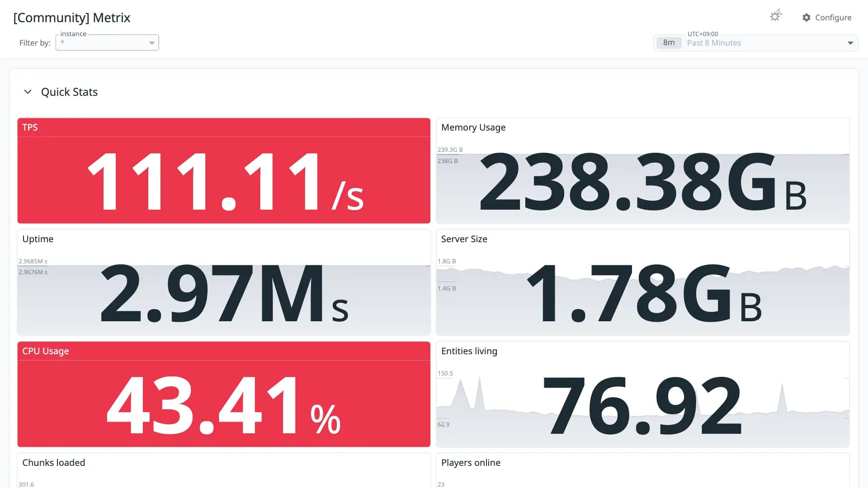Select the TPS widget
This screenshot has width=868, height=488.
point(224,171)
